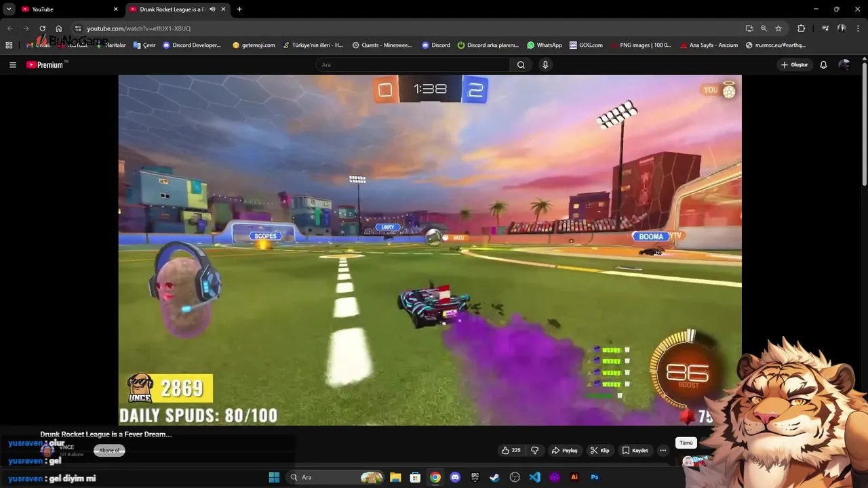Viewport: 868px width, 488px height.
Task: Close the Drunk Rocket League tab
Action: 223,9
